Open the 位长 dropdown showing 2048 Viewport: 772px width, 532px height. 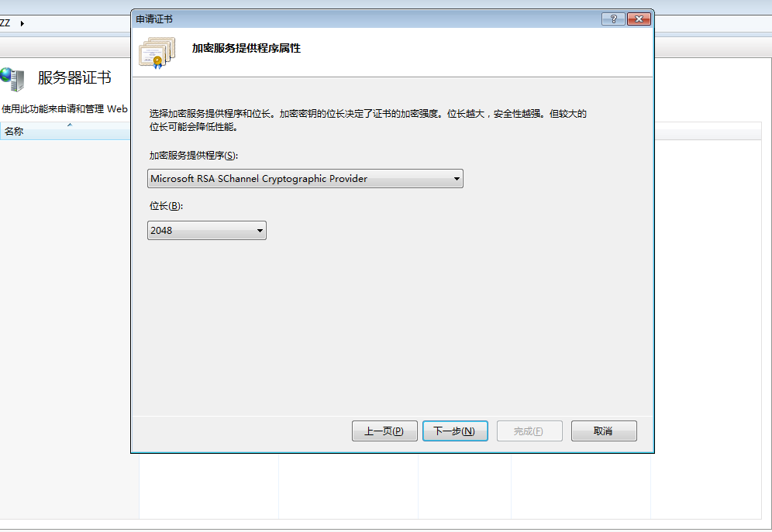click(207, 230)
